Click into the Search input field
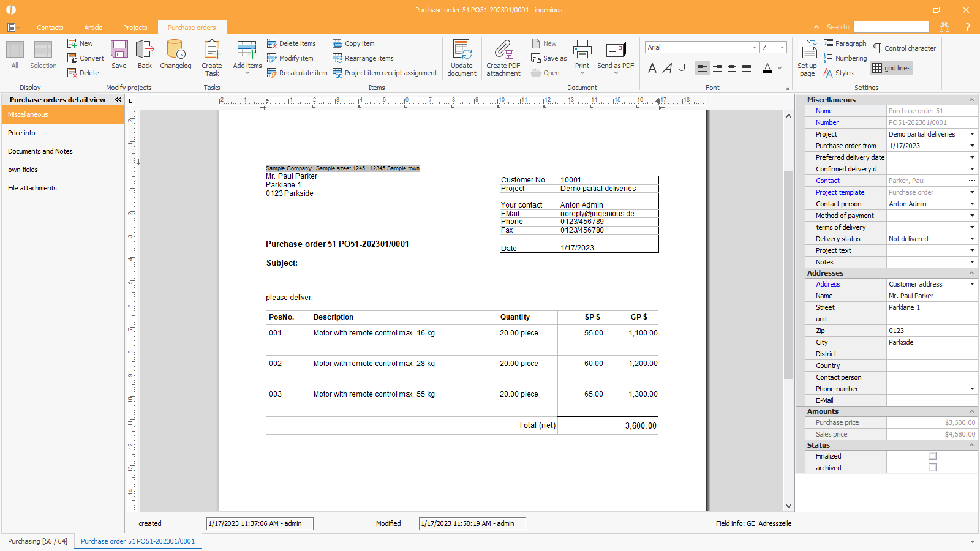The image size is (980, 551). [x=891, y=27]
